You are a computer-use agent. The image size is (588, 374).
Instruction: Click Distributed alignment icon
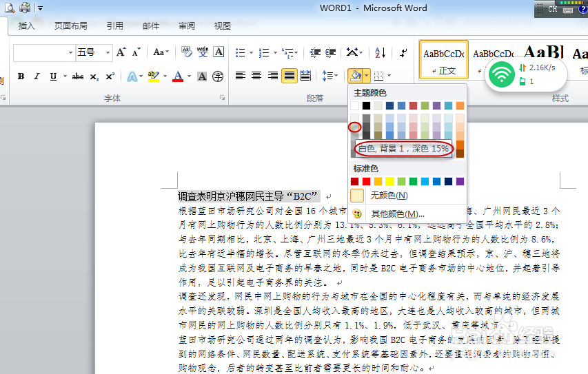pyautogui.click(x=305, y=76)
